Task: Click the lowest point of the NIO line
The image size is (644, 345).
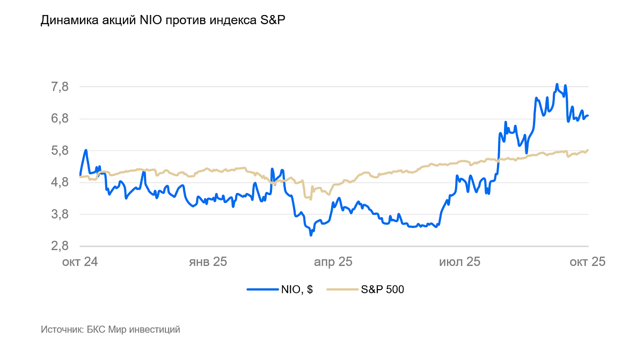Action: tap(311, 235)
